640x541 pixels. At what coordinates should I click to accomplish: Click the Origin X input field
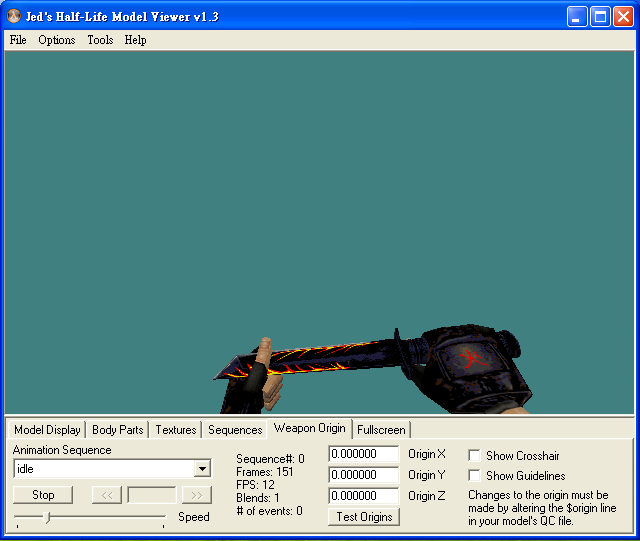[x=363, y=454]
